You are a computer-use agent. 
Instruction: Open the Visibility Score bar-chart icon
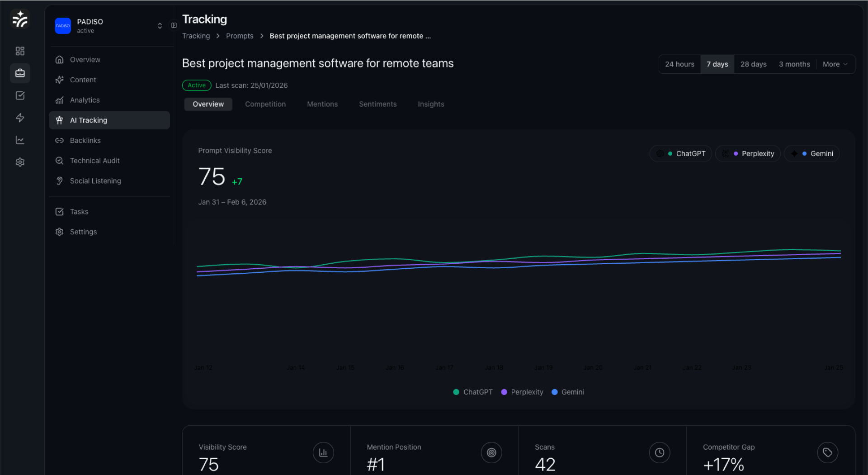click(323, 452)
